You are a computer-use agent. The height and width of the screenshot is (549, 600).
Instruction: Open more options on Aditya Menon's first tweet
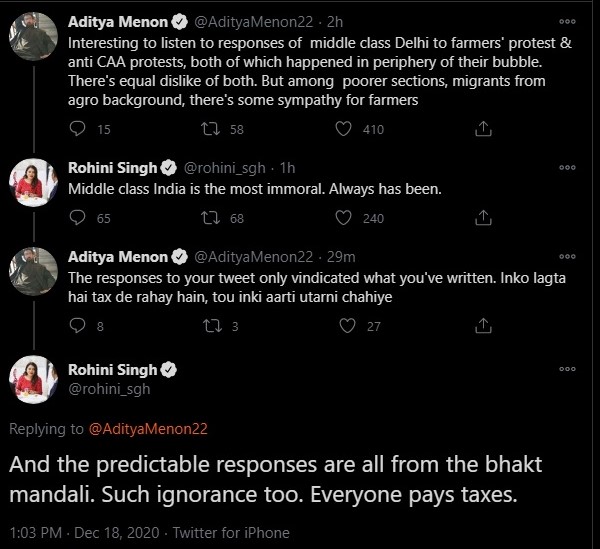[x=568, y=19]
